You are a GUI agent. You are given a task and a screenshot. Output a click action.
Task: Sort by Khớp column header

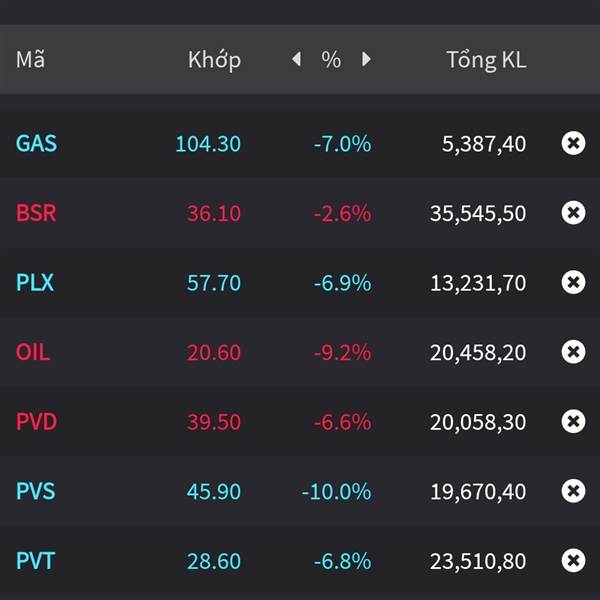pyautogui.click(x=214, y=60)
